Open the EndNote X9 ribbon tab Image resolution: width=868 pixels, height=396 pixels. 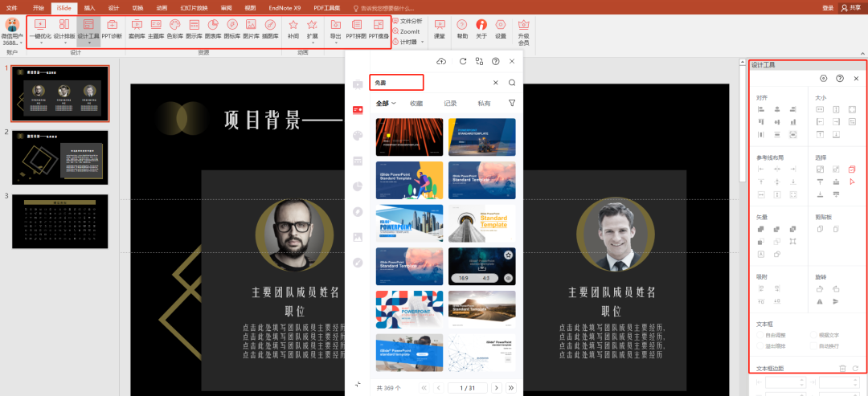pyautogui.click(x=285, y=8)
